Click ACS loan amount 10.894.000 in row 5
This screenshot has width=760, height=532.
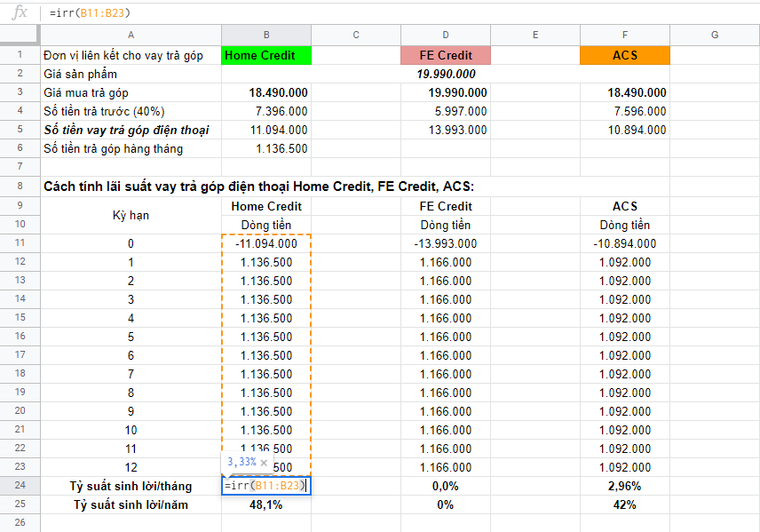[625, 130]
